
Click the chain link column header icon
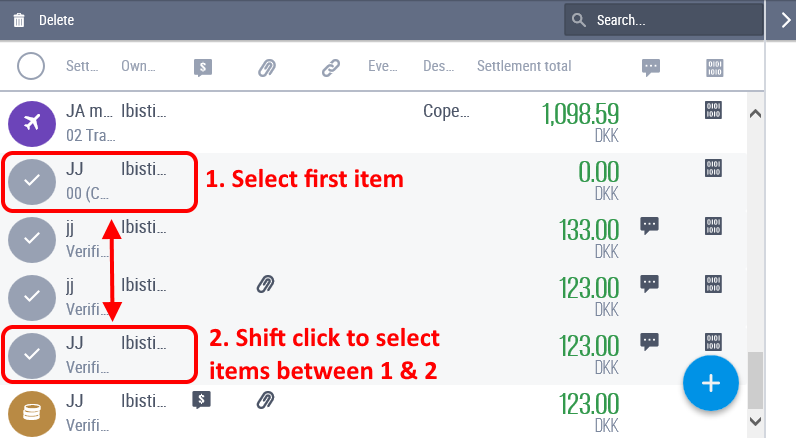[x=330, y=67]
